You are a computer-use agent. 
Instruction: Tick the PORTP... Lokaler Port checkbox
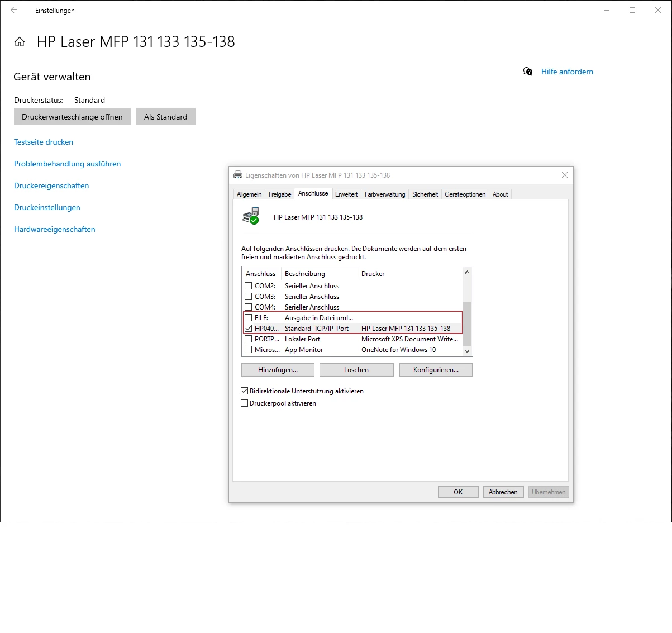coord(249,339)
